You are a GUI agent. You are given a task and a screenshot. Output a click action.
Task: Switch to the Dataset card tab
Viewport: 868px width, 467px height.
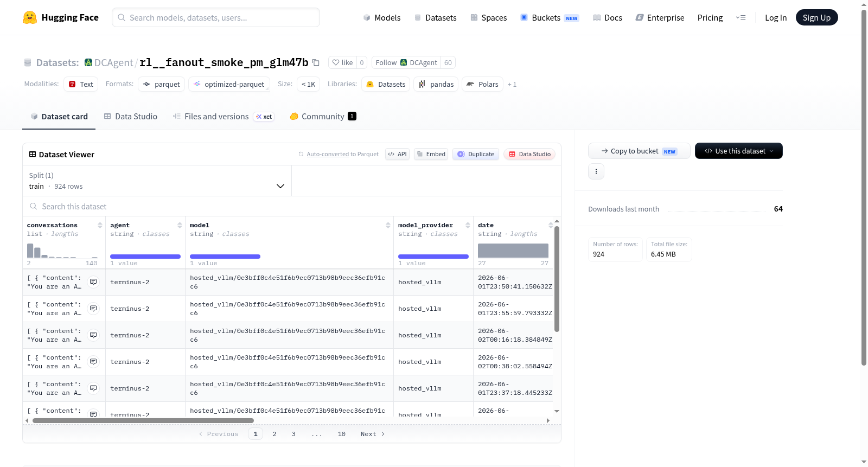tap(59, 117)
